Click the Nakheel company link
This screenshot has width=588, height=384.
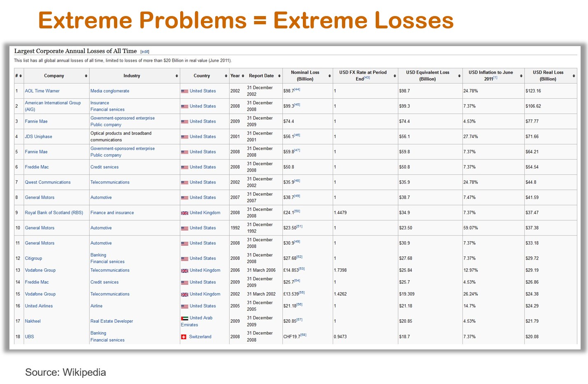click(x=33, y=321)
